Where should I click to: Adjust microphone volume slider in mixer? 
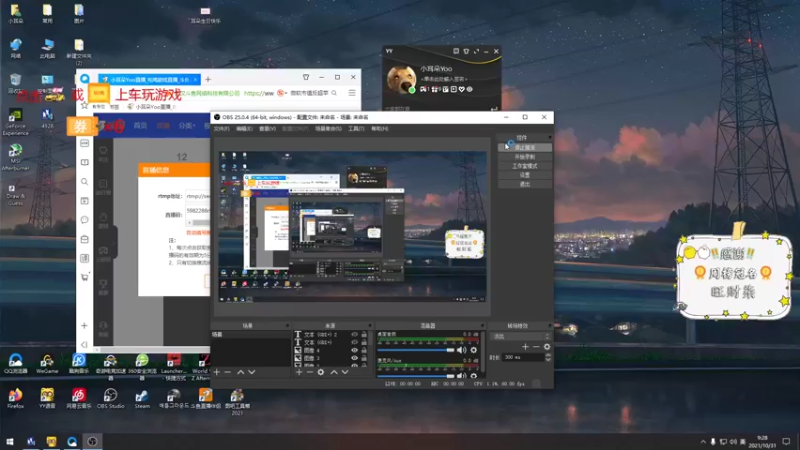416,376
